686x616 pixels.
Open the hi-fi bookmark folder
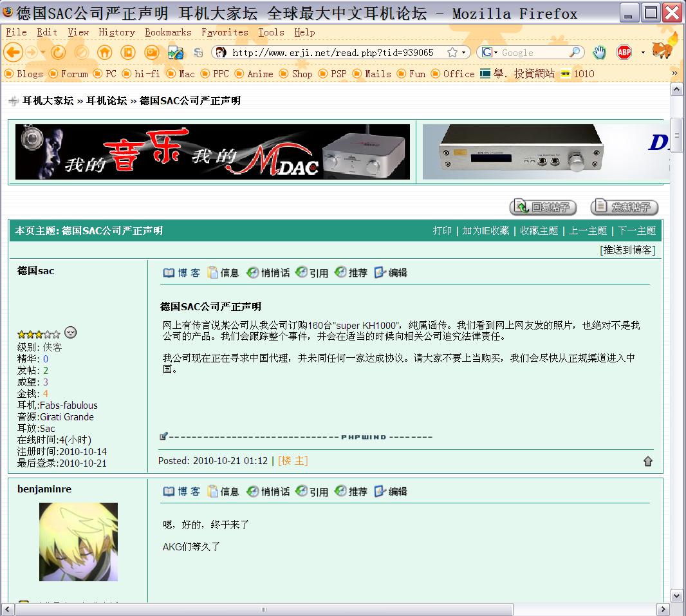[142, 73]
